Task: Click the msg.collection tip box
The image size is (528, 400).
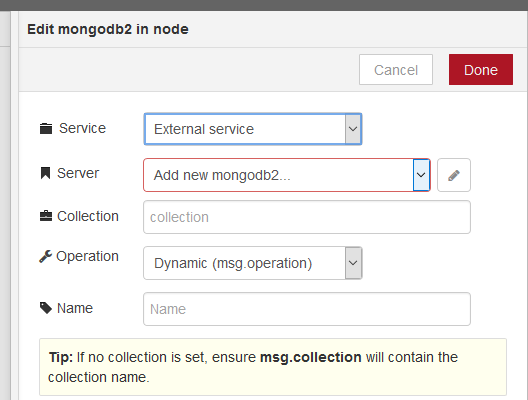Action: point(273,367)
